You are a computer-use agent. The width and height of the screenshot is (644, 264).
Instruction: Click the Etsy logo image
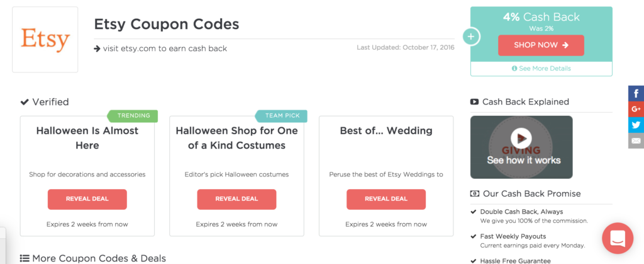(x=45, y=40)
